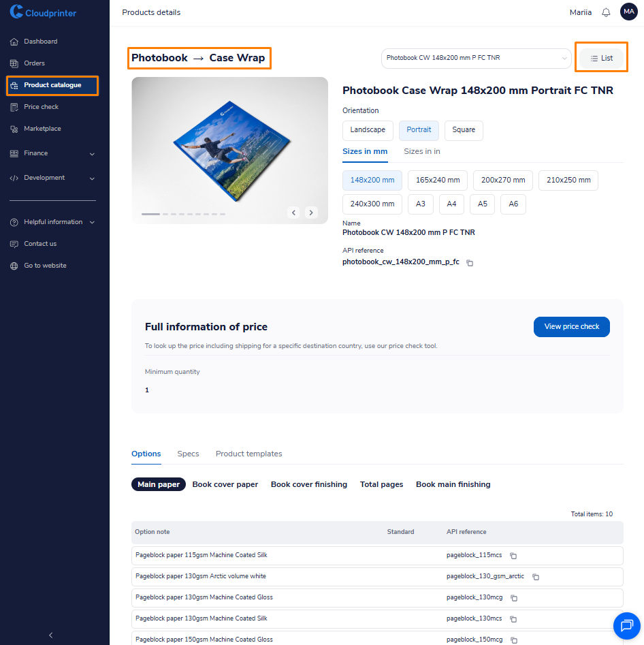Select Square orientation
644x645 pixels.
(464, 130)
